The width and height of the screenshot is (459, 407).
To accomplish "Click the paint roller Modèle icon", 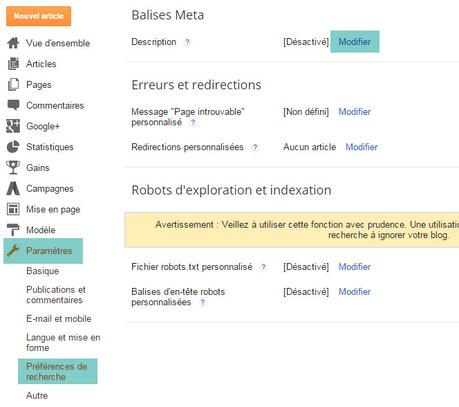I will 13,230.
